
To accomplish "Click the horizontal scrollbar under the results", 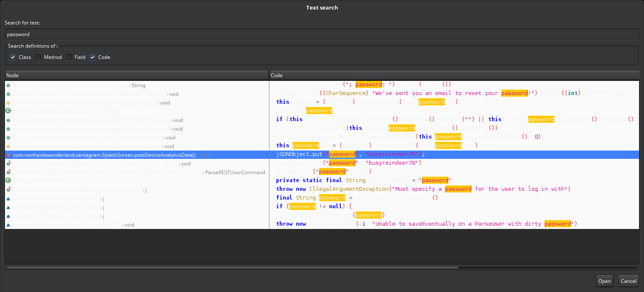I will [232, 268].
